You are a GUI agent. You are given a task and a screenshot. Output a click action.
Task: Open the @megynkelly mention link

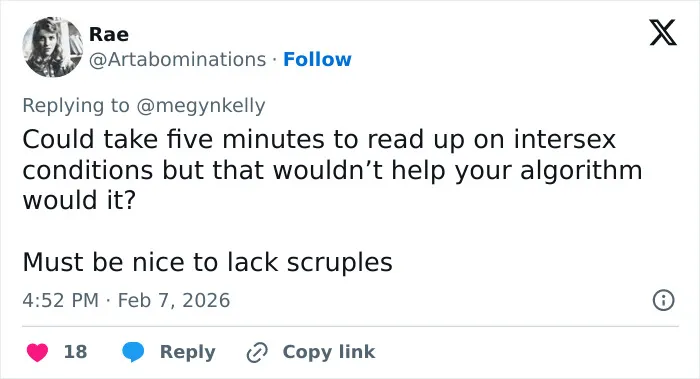[x=201, y=106]
